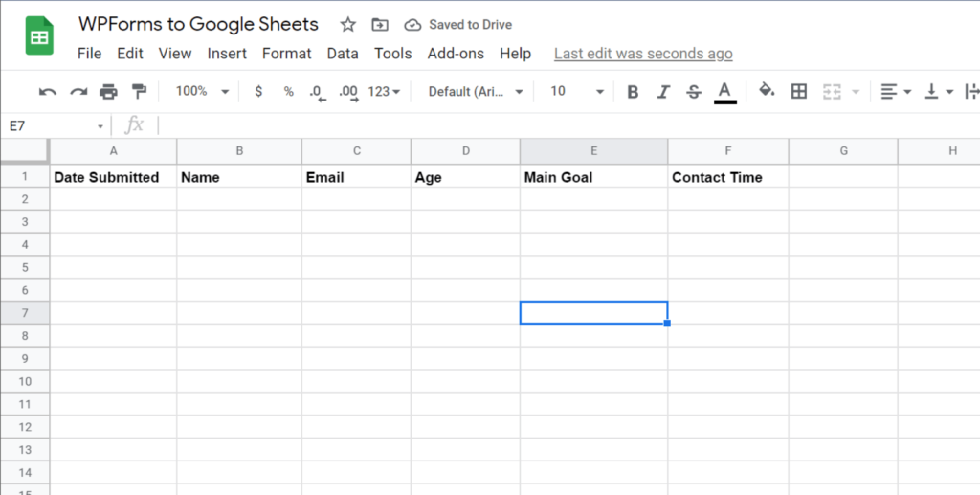Viewport: 980px width, 495px height.
Task: Click the selected cell E7
Action: click(593, 312)
